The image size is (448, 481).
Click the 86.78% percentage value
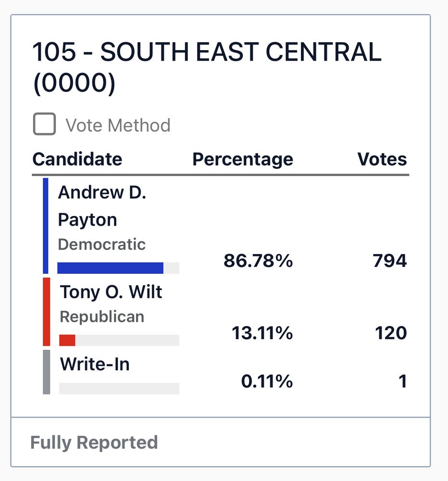tap(258, 261)
